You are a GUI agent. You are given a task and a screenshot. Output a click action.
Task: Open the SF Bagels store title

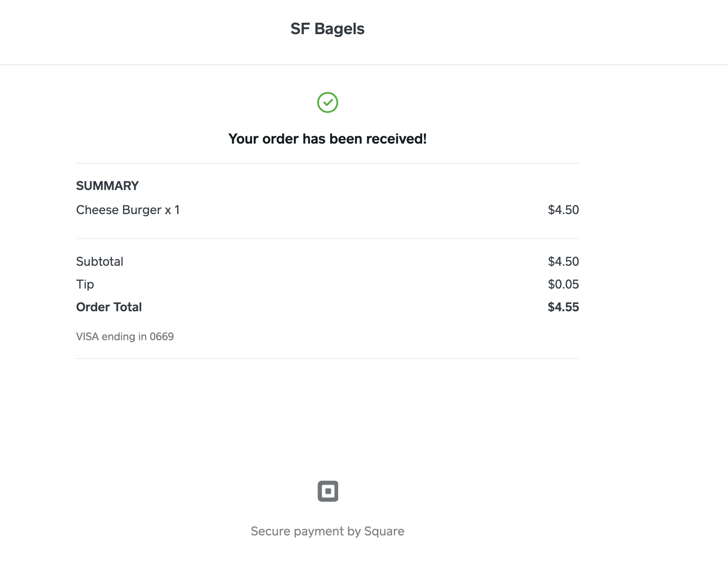[x=327, y=29]
